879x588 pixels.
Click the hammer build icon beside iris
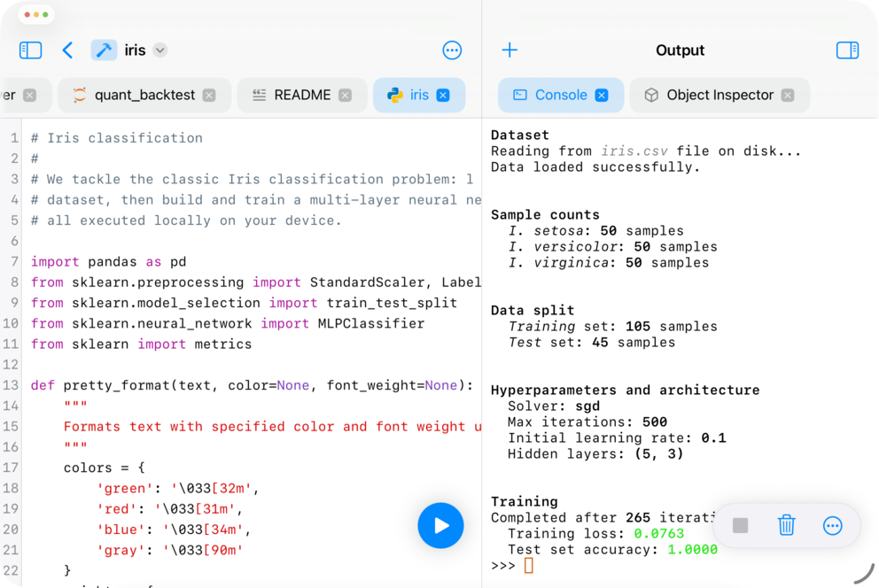point(104,50)
